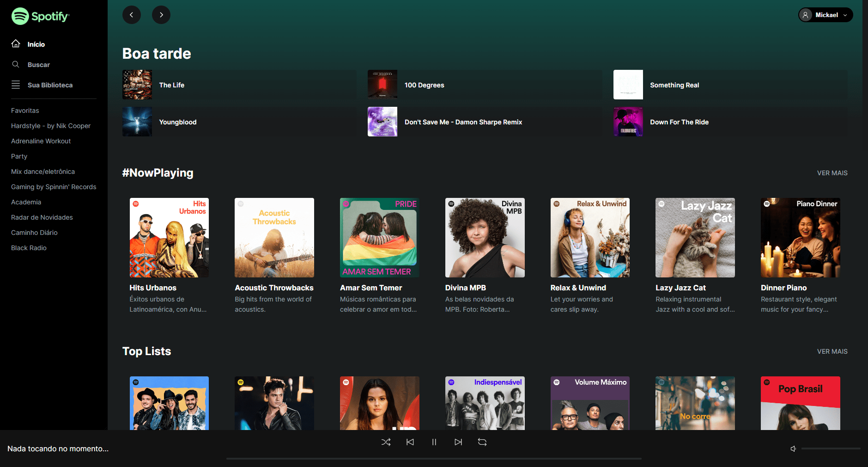The height and width of the screenshot is (467, 868).
Task: Skip to the previous track
Action: click(410, 442)
